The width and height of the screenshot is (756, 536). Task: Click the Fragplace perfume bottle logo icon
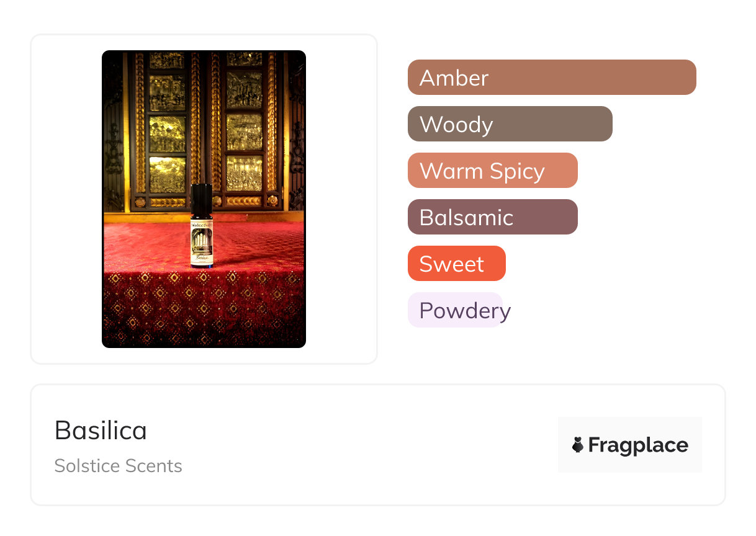click(x=578, y=445)
